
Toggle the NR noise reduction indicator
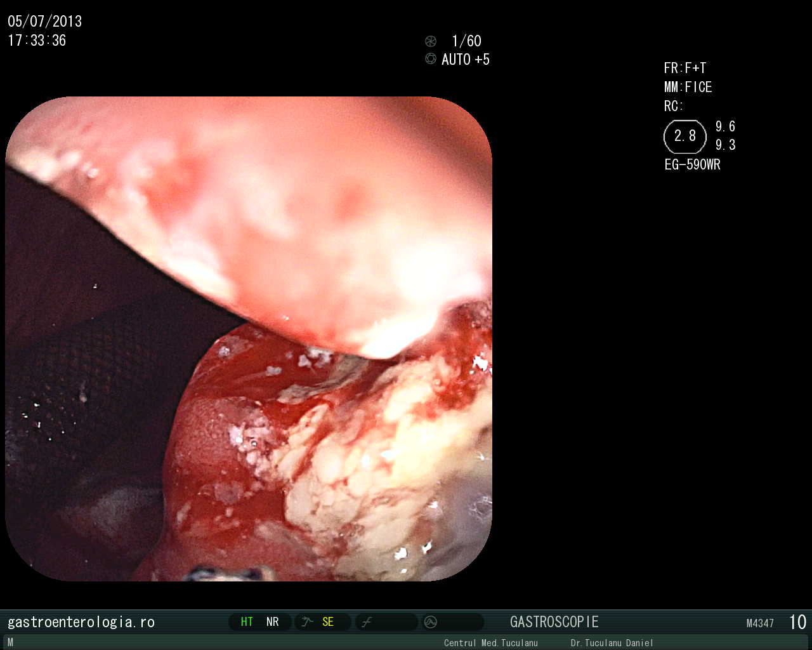(273, 622)
